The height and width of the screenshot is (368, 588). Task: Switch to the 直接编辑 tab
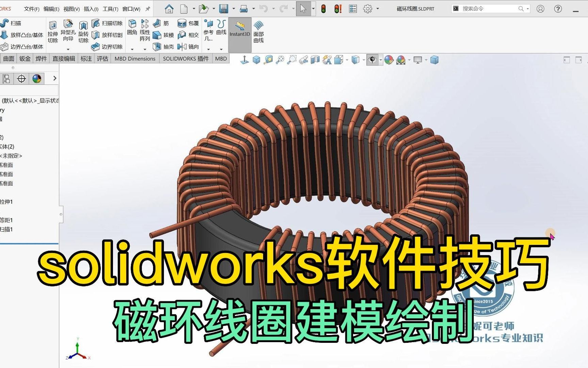(64, 59)
